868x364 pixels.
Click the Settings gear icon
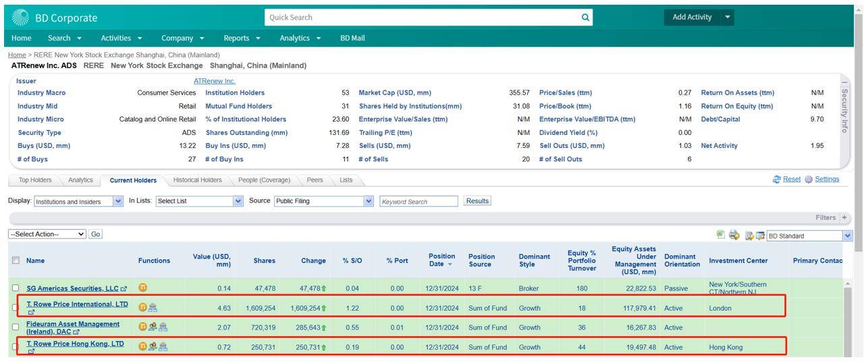point(808,180)
